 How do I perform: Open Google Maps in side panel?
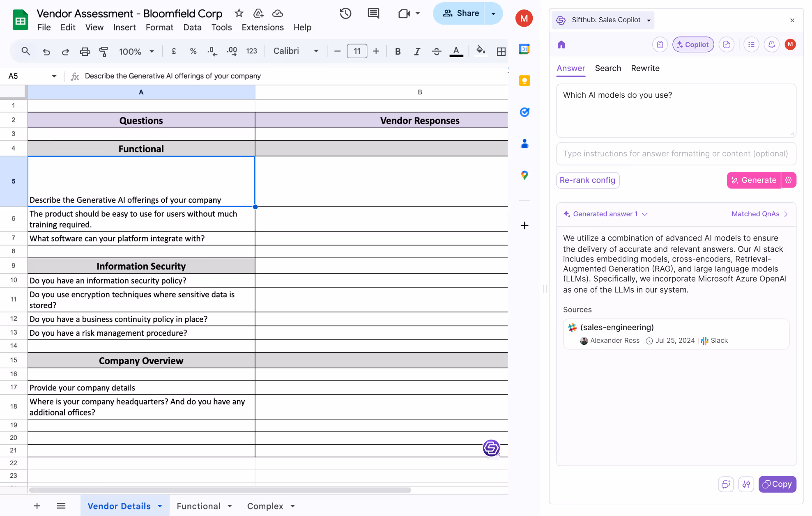[x=524, y=175]
